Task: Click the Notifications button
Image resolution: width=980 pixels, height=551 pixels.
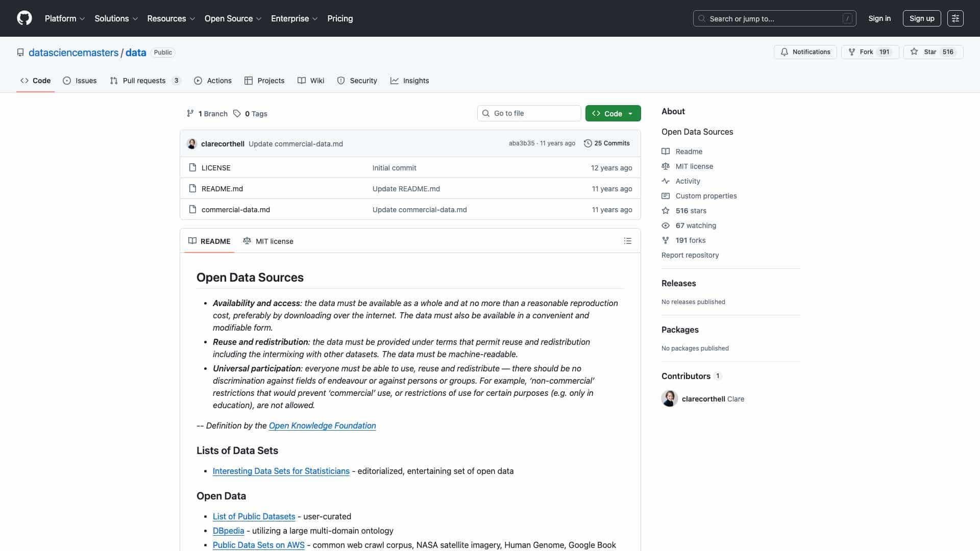Action: point(805,52)
